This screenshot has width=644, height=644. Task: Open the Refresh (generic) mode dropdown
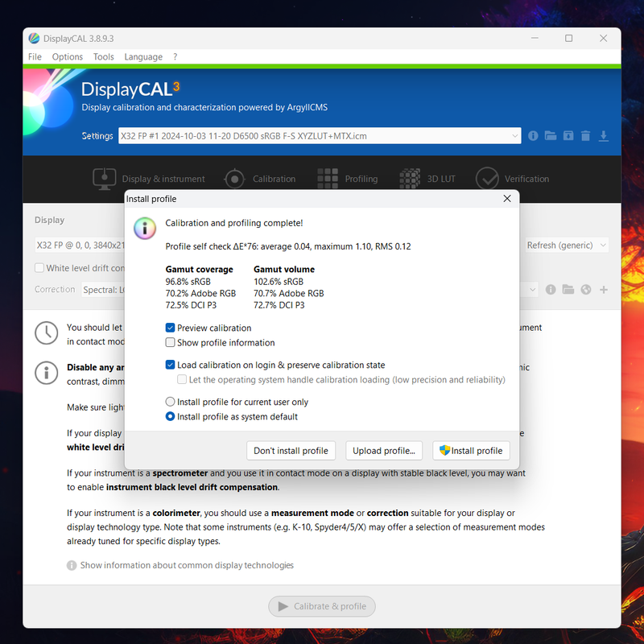(x=567, y=246)
